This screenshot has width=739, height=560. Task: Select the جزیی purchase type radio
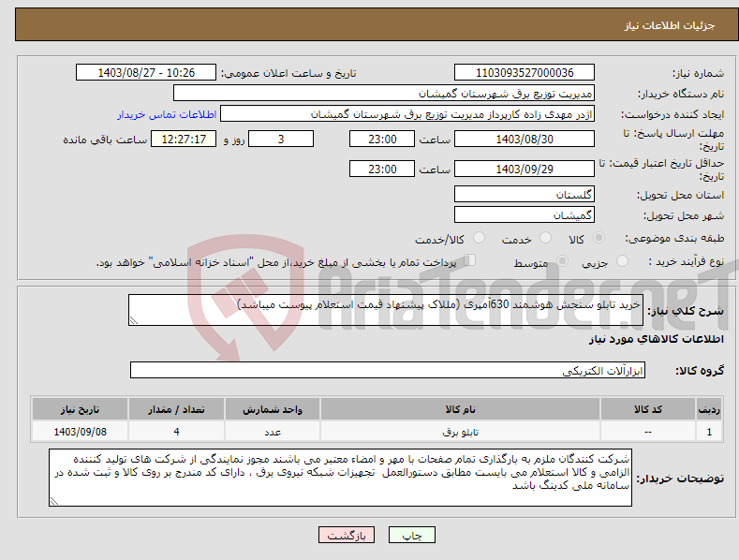pyautogui.click(x=622, y=261)
